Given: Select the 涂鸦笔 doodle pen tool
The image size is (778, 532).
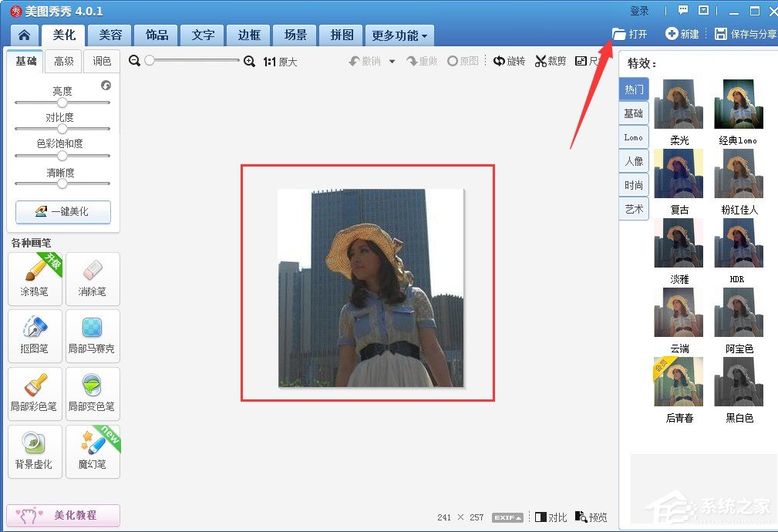Looking at the screenshot, I should (34, 278).
